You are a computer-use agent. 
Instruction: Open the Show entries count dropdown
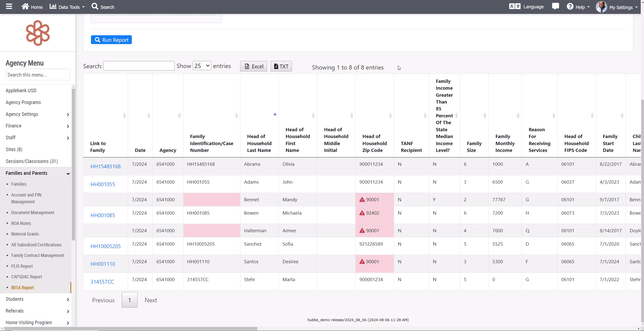pos(202,66)
